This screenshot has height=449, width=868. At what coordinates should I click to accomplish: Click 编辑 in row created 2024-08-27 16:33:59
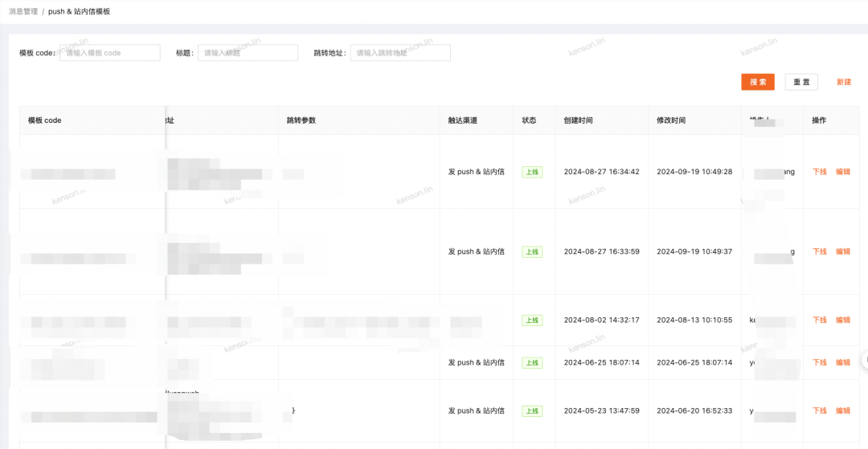843,251
